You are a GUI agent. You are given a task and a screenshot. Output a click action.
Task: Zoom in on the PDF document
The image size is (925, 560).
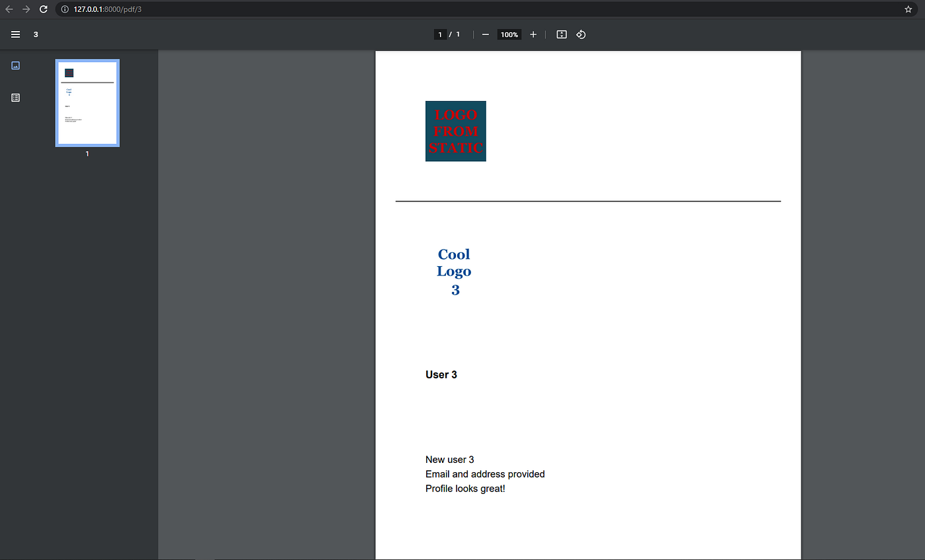pos(533,34)
